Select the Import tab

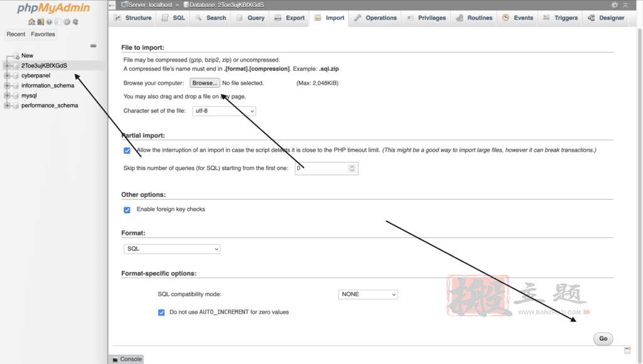tap(329, 18)
